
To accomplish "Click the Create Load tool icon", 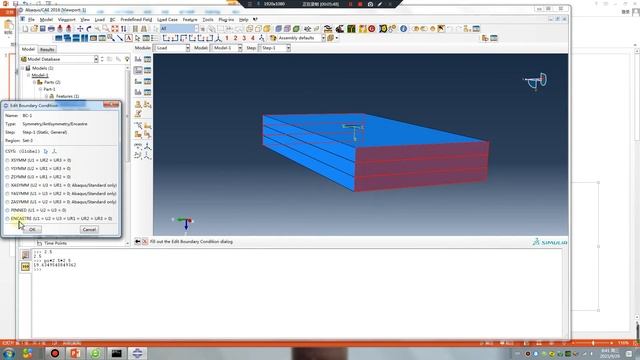I will [138, 60].
